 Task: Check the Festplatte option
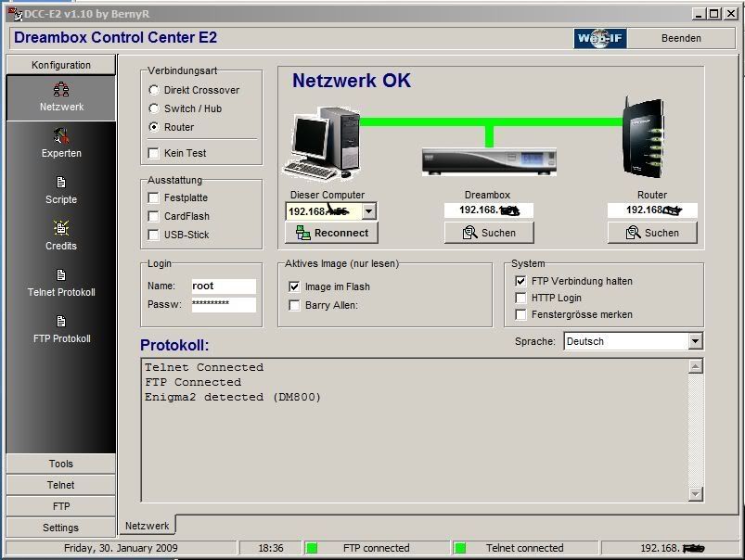[153, 197]
